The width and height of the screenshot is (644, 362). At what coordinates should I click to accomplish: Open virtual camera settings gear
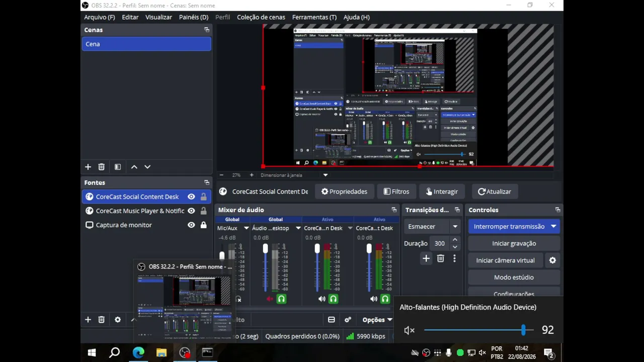pos(552,260)
